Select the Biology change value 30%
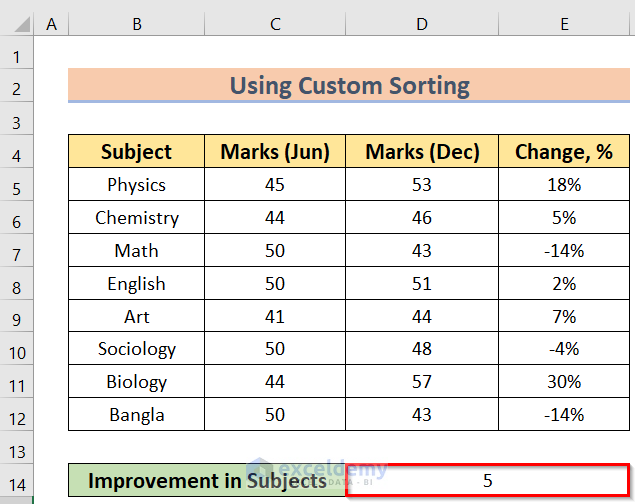Image resolution: width=635 pixels, height=504 pixels. coord(562,382)
